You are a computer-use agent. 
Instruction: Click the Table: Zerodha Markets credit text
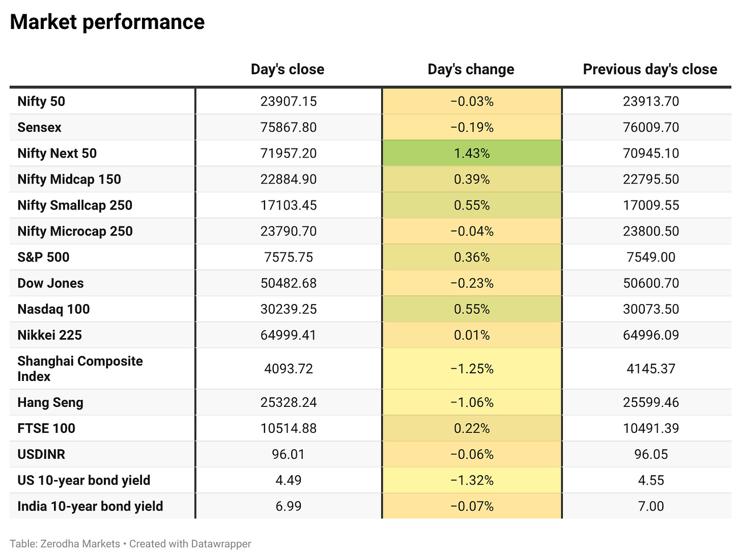coord(65,544)
